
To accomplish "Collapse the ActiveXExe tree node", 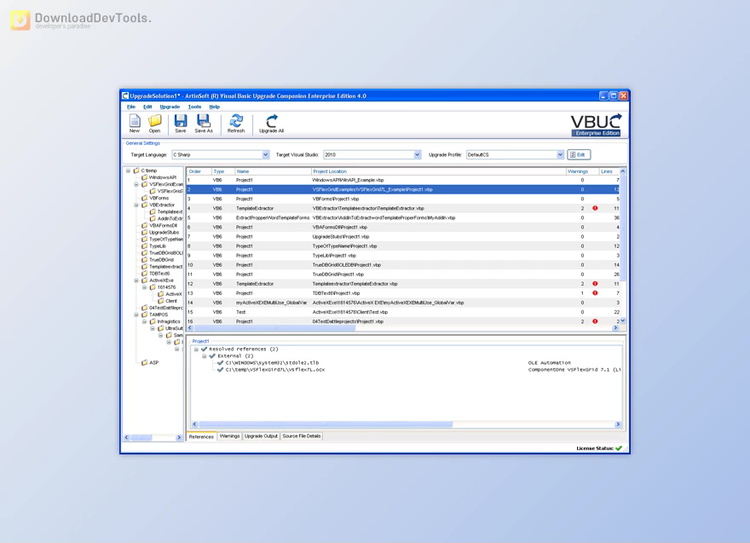I will click(x=136, y=280).
